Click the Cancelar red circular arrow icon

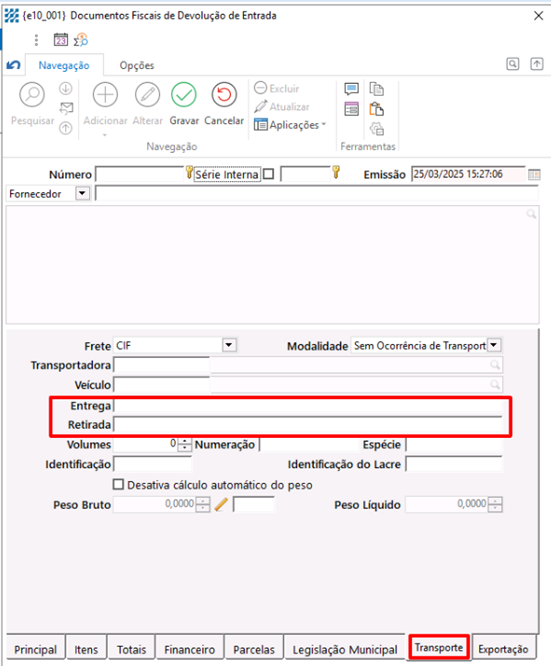pos(224,95)
